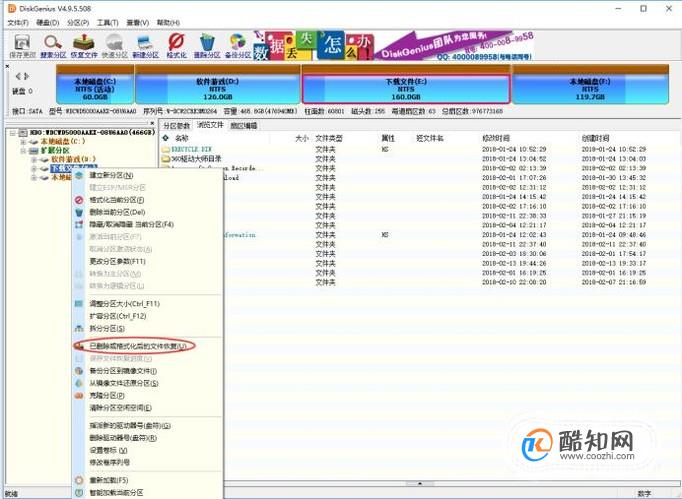
Task: Select HD0 disk root in tree
Action: pyautogui.click(x=93, y=132)
